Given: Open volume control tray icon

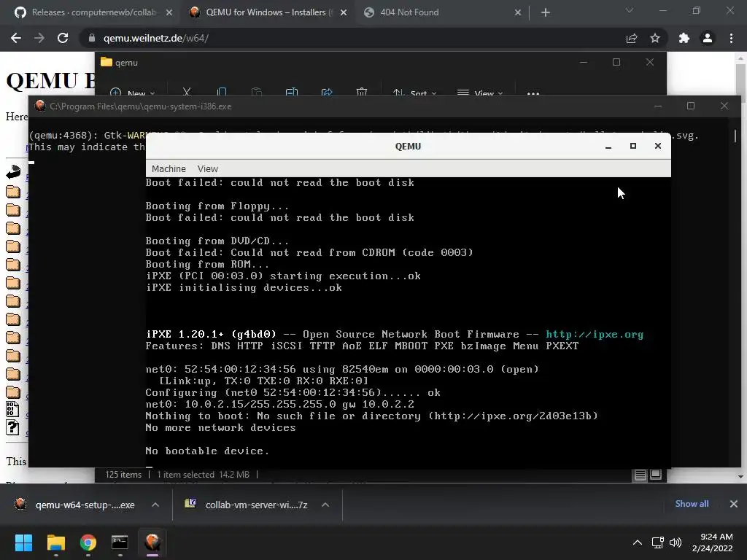Looking at the screenshot, I should click(x=675, y=542).
